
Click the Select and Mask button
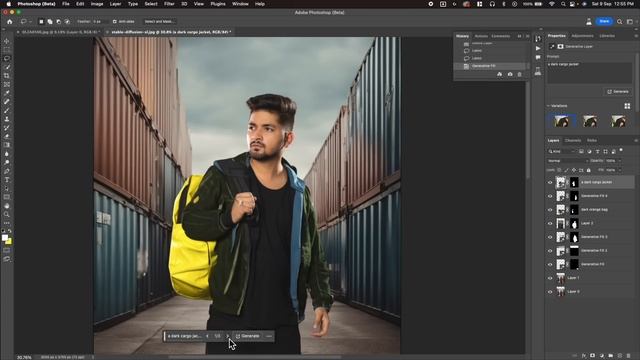pyautogui.click(x=160, y=21)
